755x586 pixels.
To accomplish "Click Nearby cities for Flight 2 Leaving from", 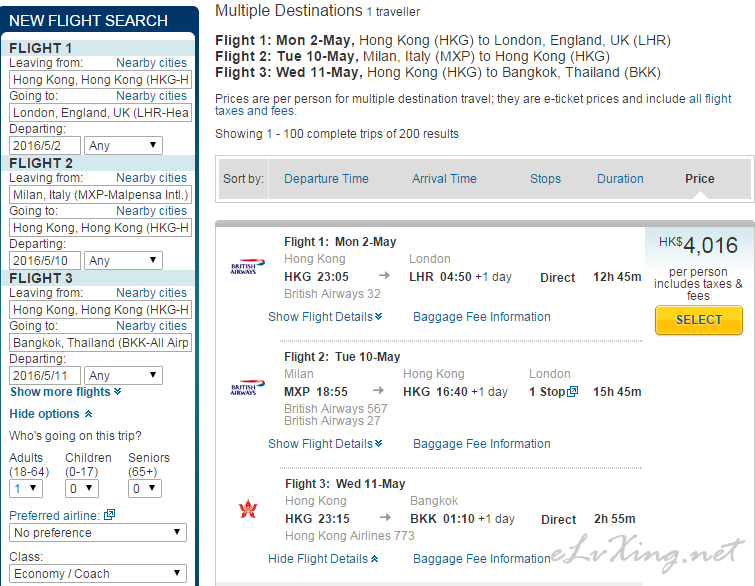I will pos(151,178).
